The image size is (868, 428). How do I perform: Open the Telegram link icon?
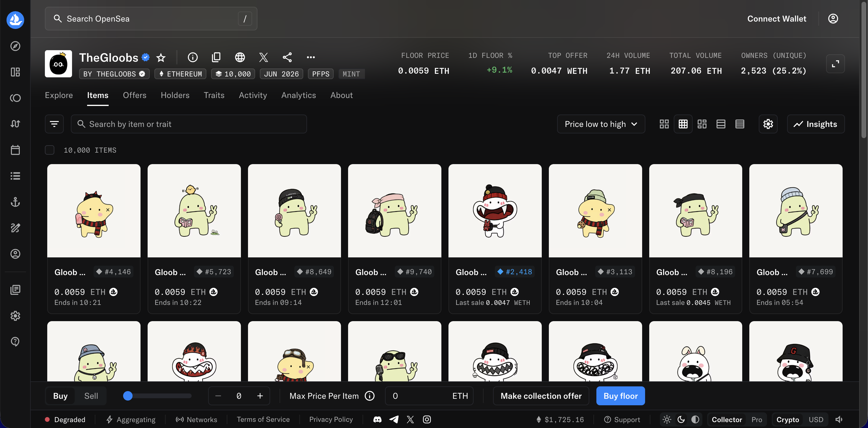coord(394,419)
